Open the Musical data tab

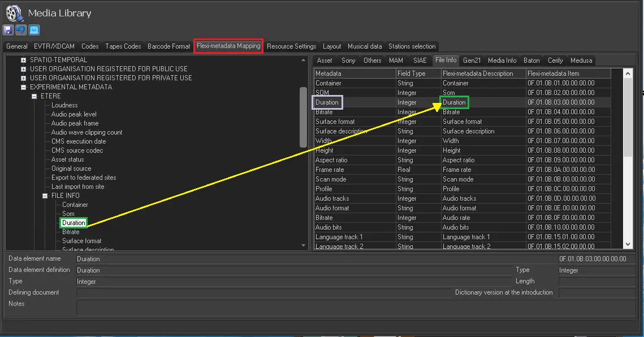(x=364, y=46)
